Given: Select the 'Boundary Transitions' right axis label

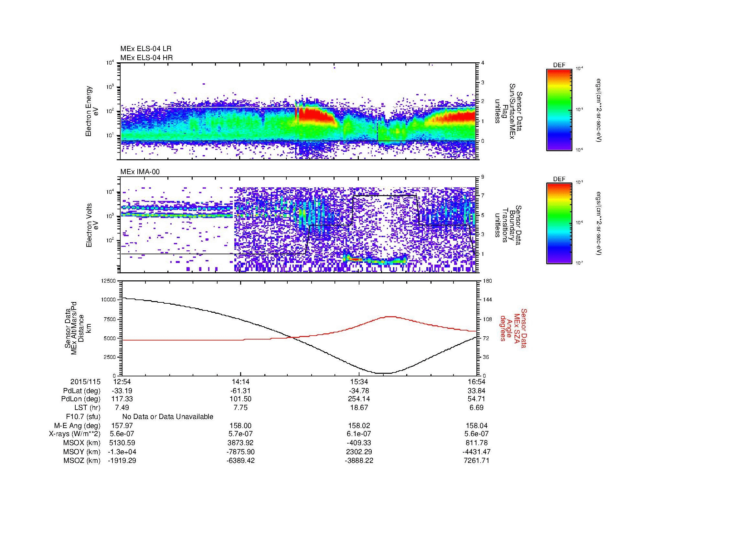Looking at the screenshot, I should pyautogui.click(x=508, y=225).
